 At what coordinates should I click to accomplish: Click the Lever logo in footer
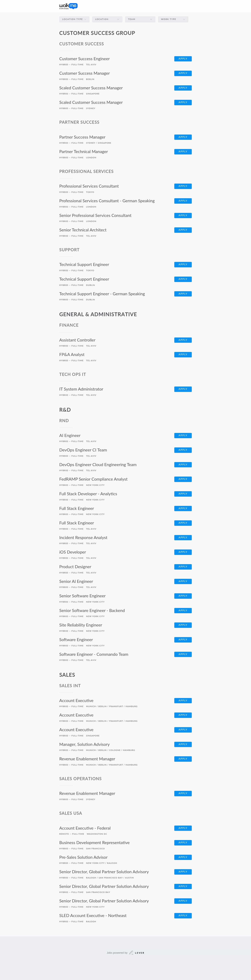[137, 953]
